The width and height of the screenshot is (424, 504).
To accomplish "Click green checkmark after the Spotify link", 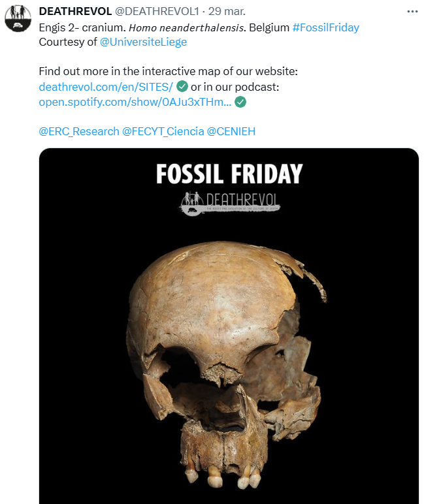I will [x=240, y=102].
